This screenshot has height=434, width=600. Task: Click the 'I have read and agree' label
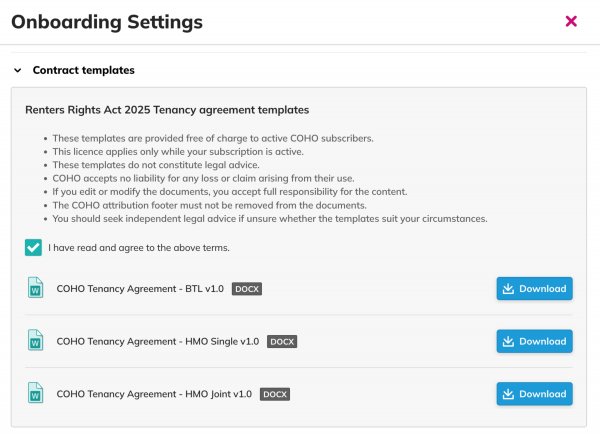click(x=139, y=247)
